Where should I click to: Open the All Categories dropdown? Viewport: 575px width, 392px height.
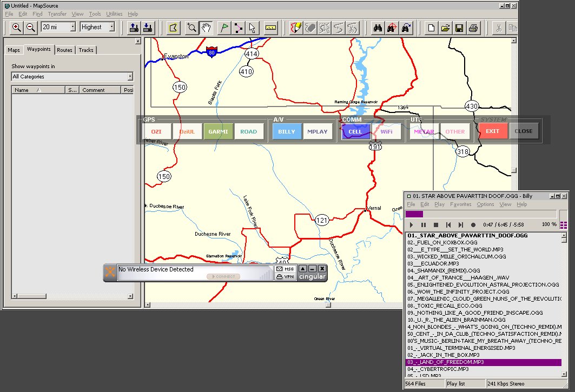tap(130, 76)
